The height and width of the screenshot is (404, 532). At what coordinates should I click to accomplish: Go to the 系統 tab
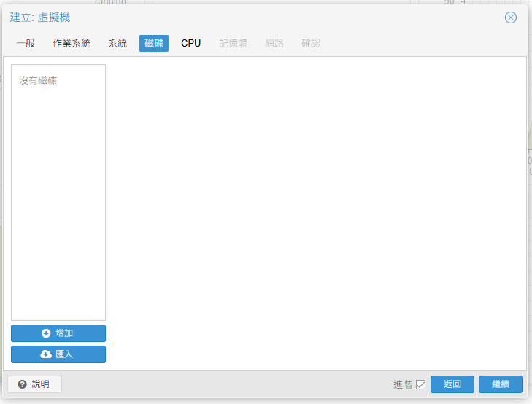117,43
